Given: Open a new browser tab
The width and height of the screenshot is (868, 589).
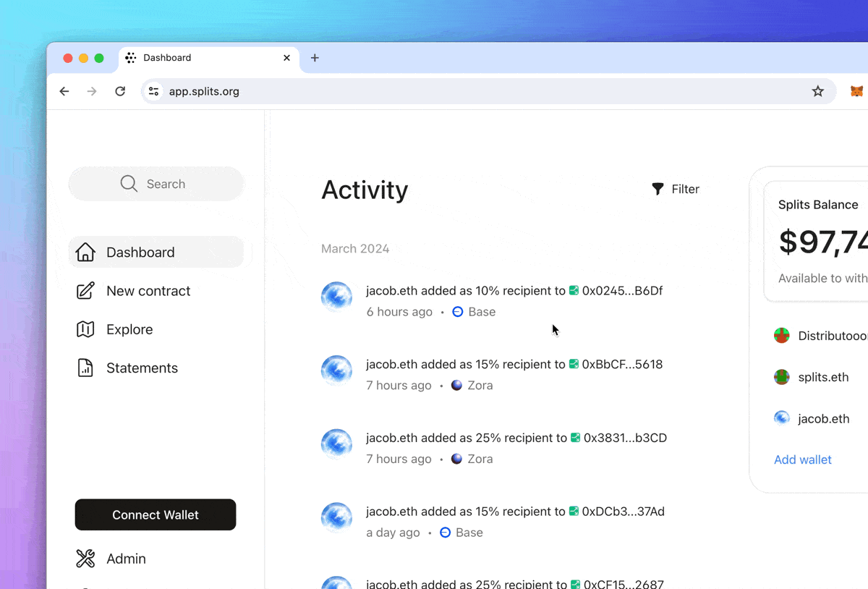Looking at the screenshot, I should [315, 58].
